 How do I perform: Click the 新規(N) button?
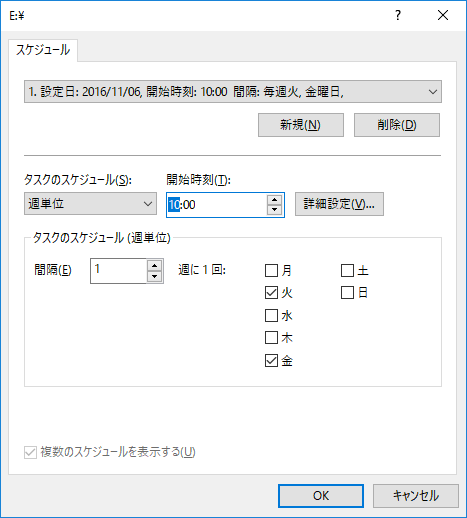coord(301,125)
